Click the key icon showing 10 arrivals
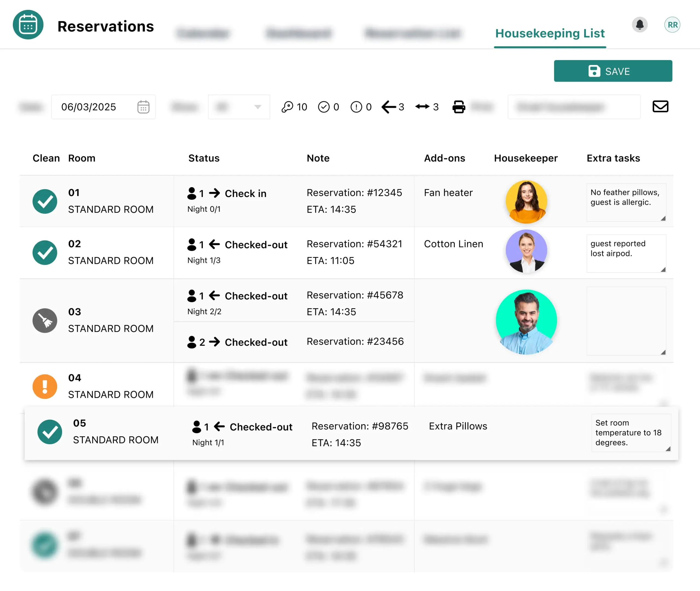700x591 pixels. (x=289, y=107)
